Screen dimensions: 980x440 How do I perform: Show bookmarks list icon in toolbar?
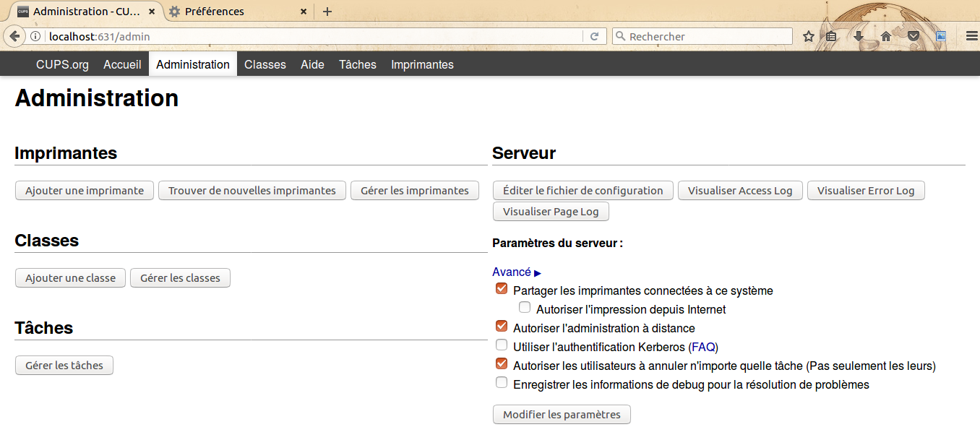832,36
